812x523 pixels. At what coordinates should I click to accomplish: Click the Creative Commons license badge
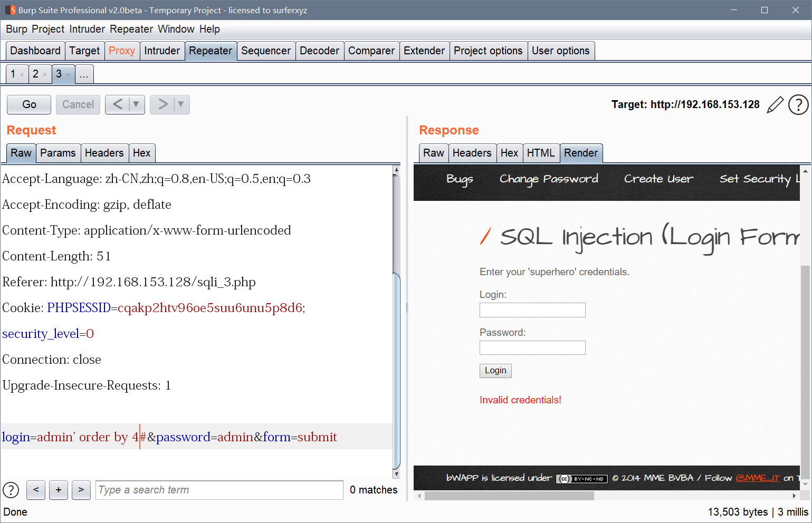[x=582, y=479]
